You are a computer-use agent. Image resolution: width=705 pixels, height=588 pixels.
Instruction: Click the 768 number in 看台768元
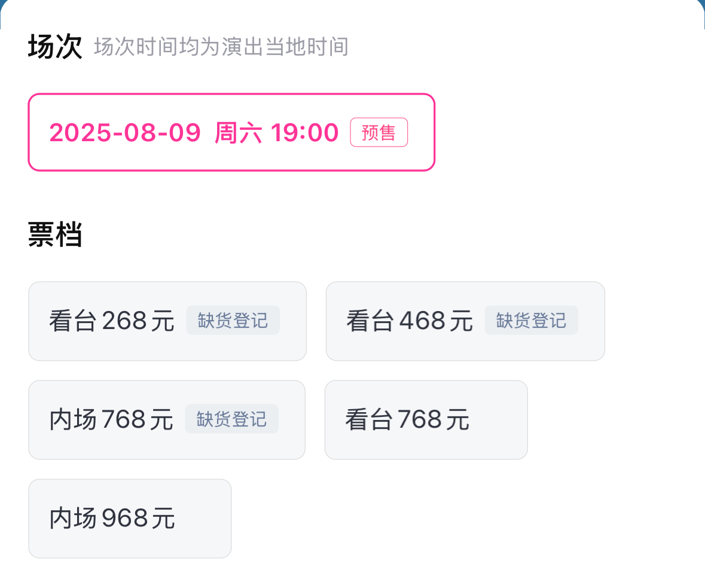coord(420,420)
